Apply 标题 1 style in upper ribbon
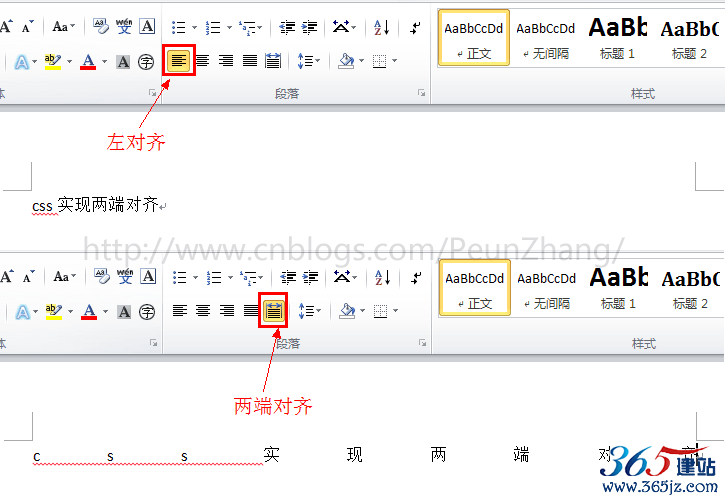 coord(618,39)
